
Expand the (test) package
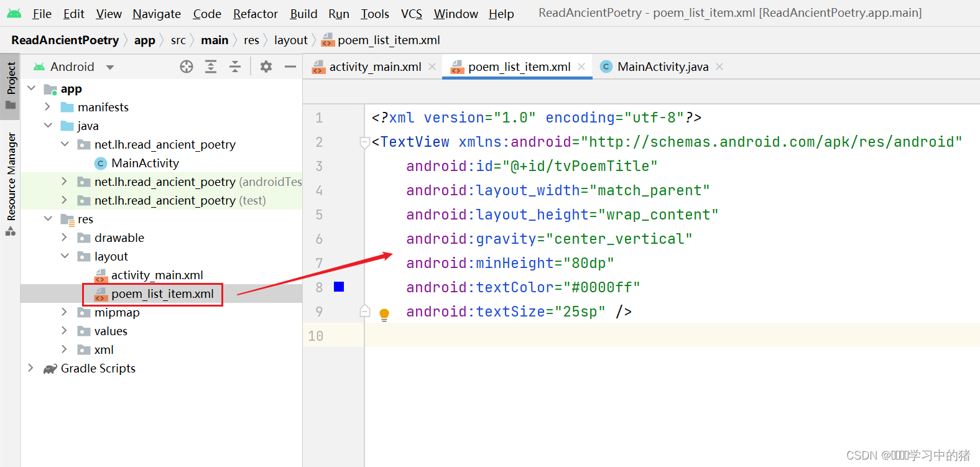[65, 200]
